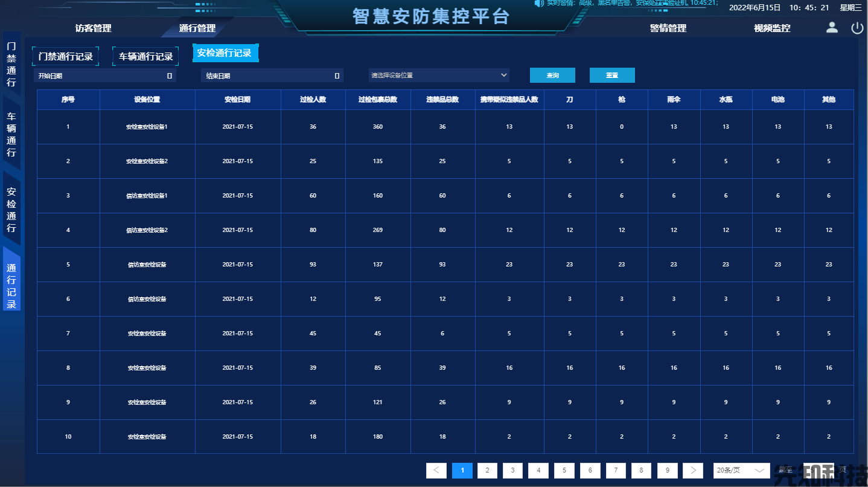Click 过检包裹总数 column header
Image resolution: width=868 pixels, height=487 pixels.
click(378, 100)
